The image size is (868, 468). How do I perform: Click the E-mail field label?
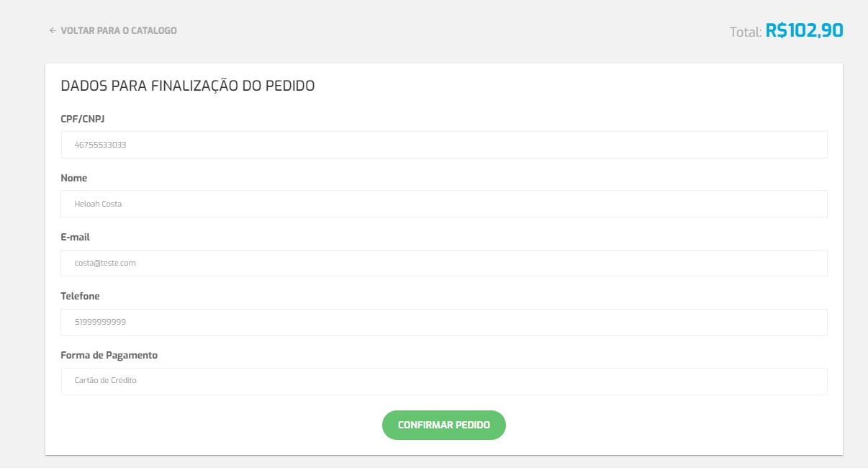76,237
